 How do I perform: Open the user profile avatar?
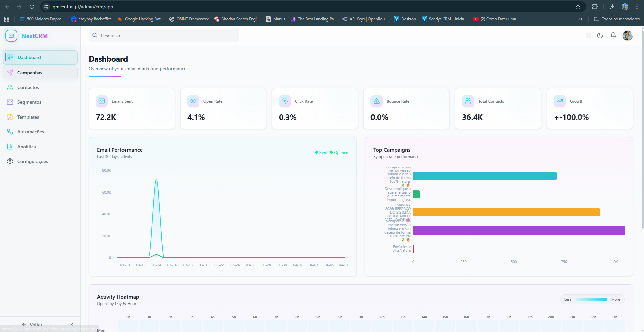[627, 36]
